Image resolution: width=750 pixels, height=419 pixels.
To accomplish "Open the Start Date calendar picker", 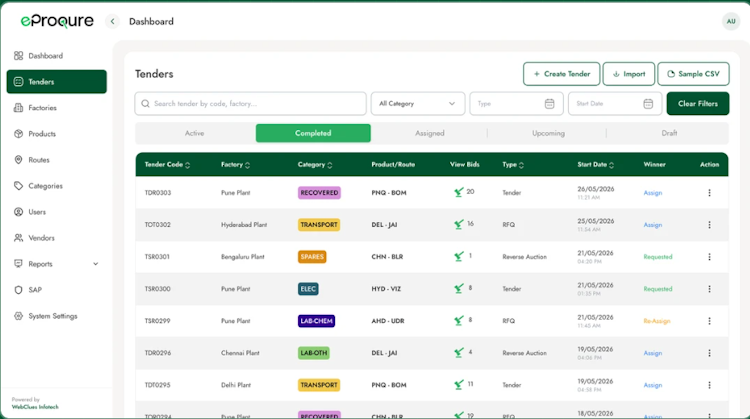I will coord(648,103).
